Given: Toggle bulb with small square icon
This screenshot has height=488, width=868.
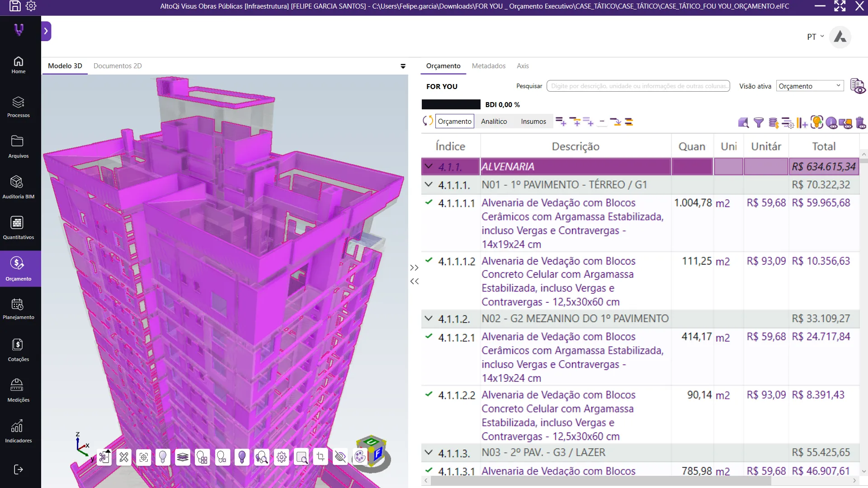Looking at the screenshot, I should 222,458.
